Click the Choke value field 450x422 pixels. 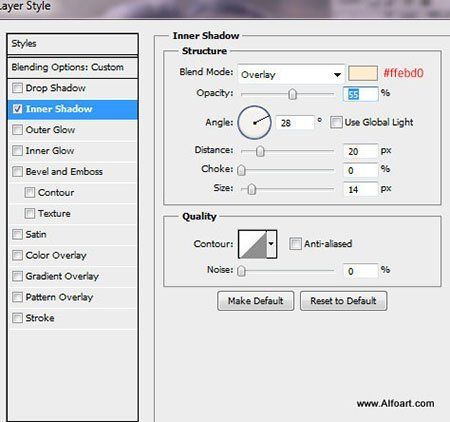[x=361, y=170]
